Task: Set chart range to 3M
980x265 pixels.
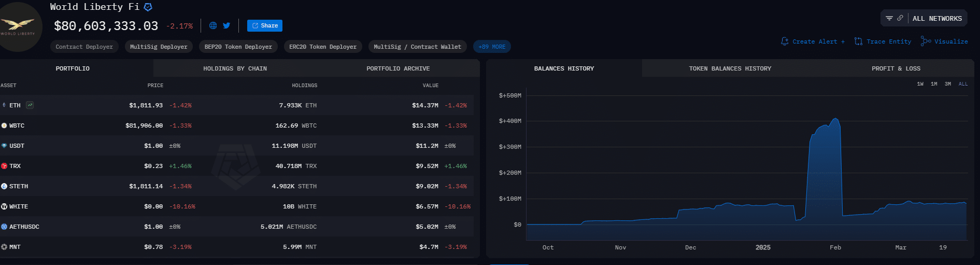Action: (x=947, y=84)
